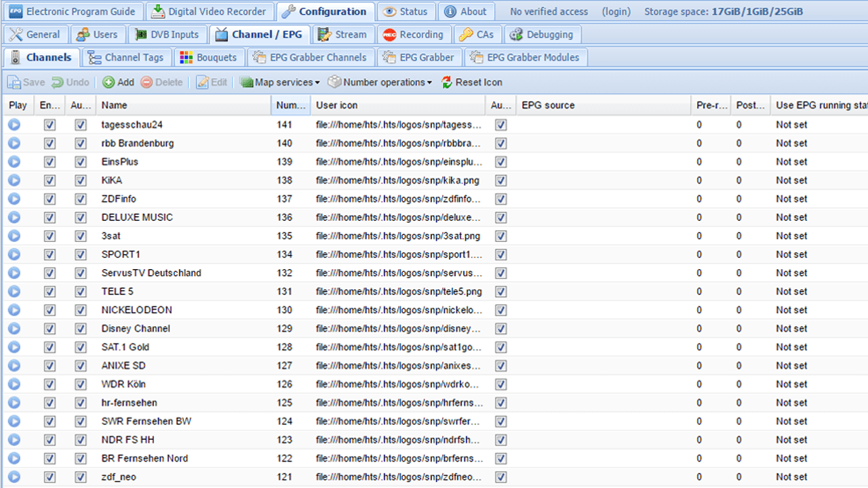The width and height of the screenshot is (868, 488).
Task: Click the play icon for KiKA
Action: click(14, 180)
